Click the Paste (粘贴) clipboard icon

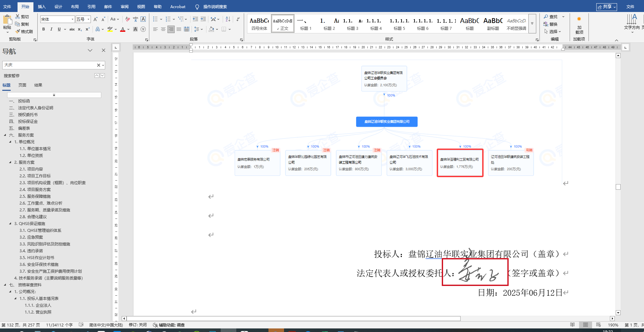(7, 20)
